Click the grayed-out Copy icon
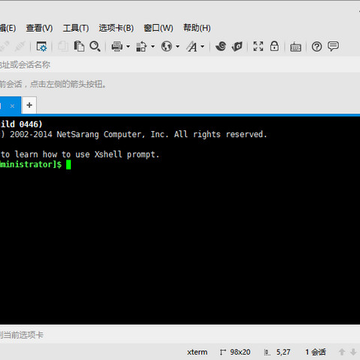Viewport: 360px width, 360px height. pos(63,46)
